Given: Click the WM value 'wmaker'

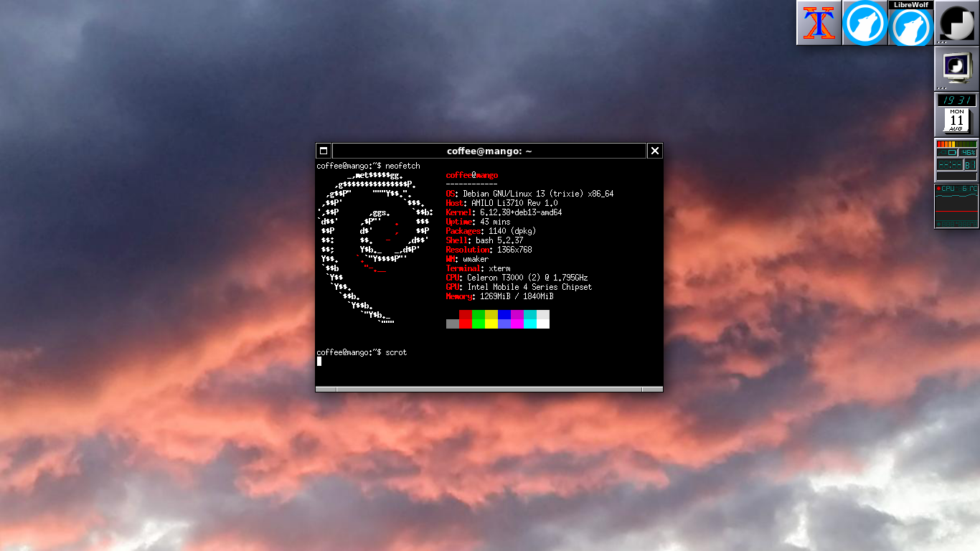Looking at the screenshot, I should [x=476, y=259].
